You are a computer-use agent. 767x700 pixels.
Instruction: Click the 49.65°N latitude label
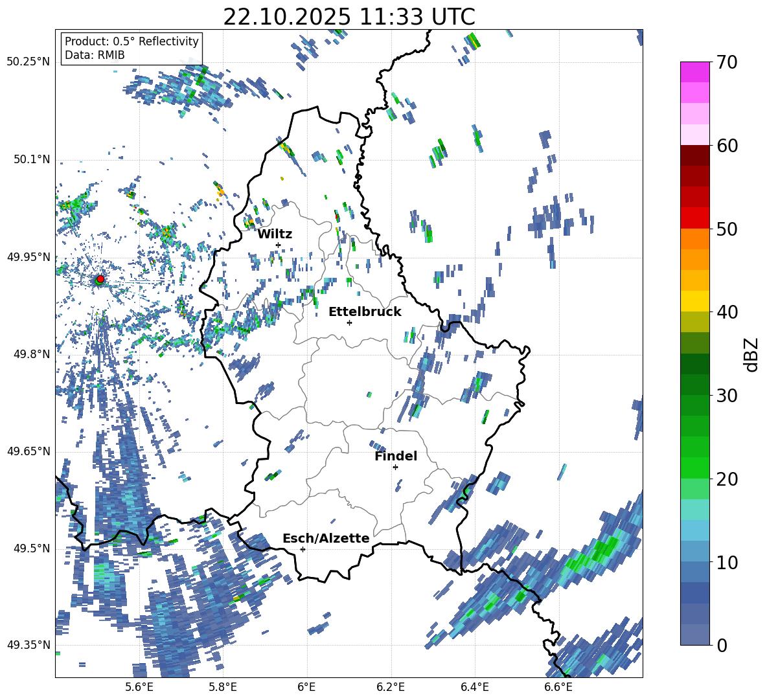click(x=29, y=451)
